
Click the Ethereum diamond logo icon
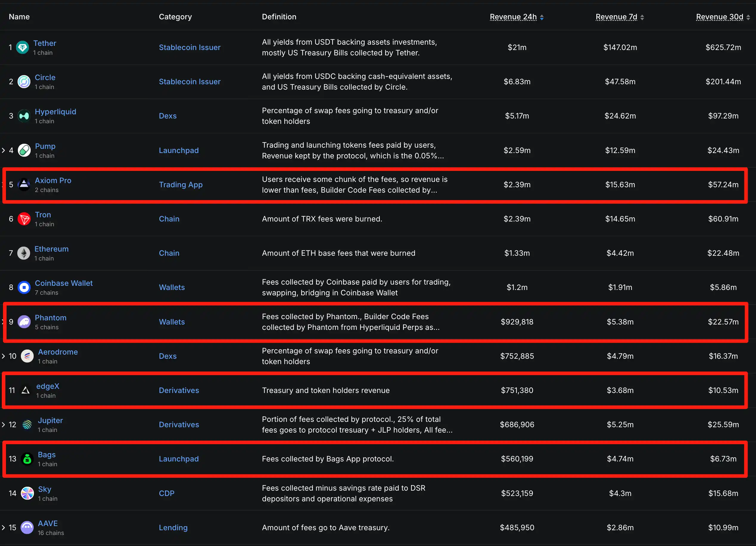click(24, 253)
